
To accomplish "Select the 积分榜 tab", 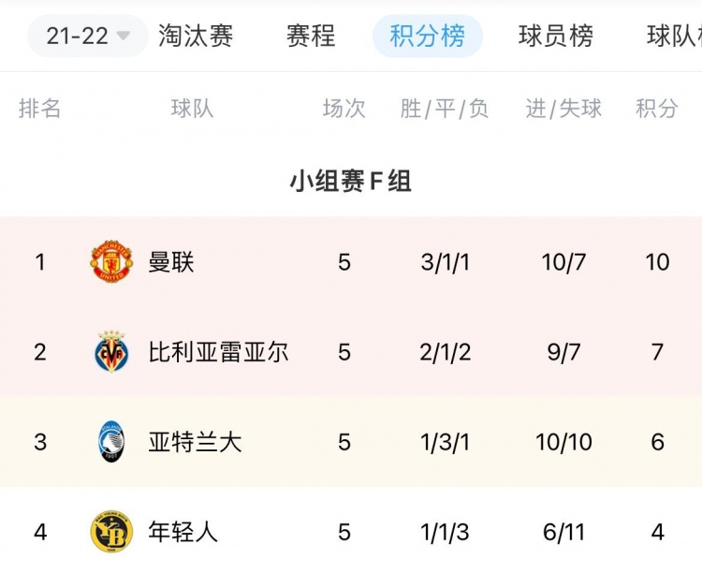I will pyautogui.click(x=428, y=36).
